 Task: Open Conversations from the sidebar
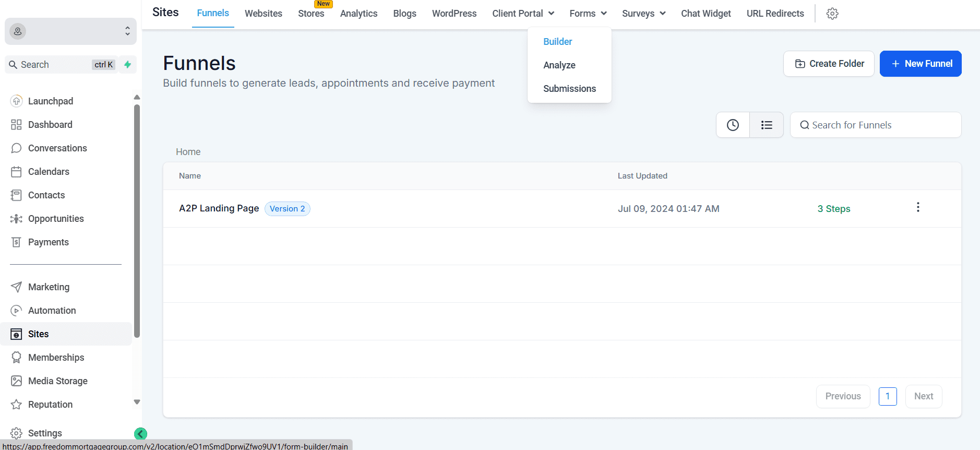57,148
